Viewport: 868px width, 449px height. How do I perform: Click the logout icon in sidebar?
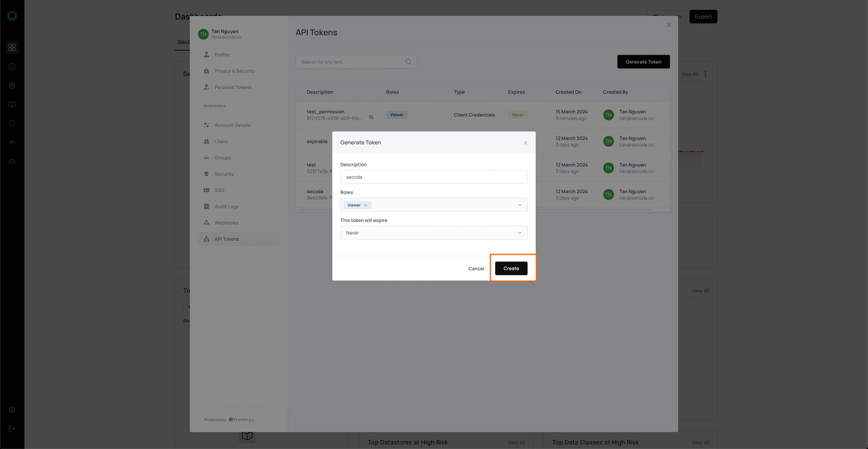click(12, 429)
